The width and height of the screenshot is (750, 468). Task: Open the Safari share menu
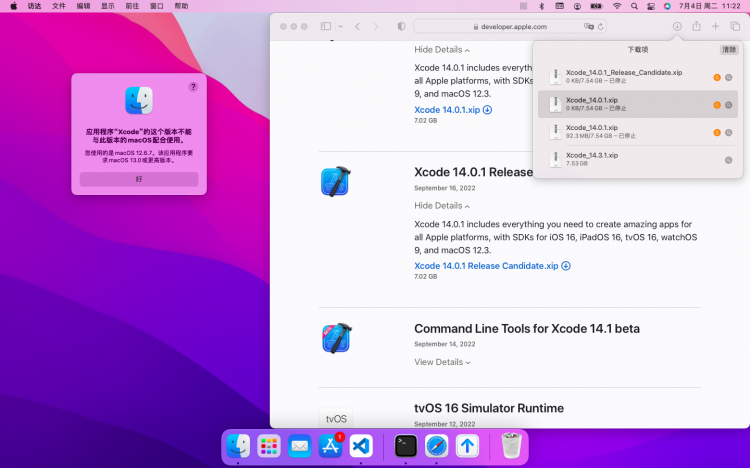point(696,26)
